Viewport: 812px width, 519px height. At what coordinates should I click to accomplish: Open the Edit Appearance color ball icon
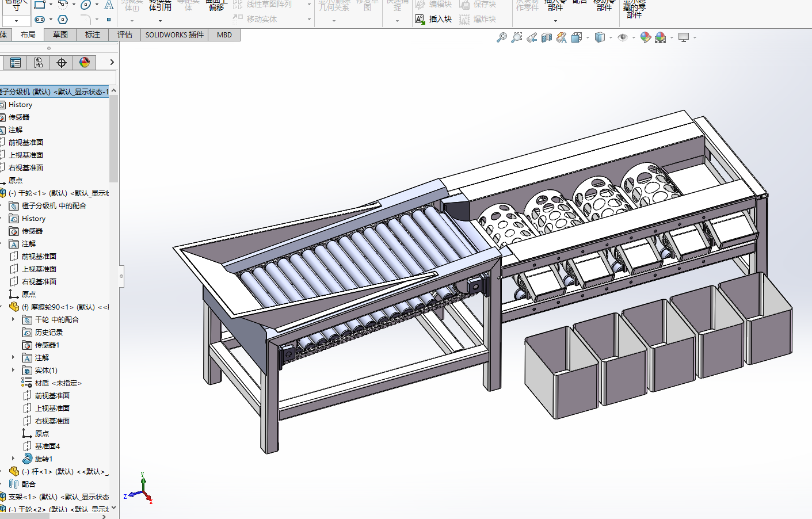pyautogui.click(x=646, y=38)
